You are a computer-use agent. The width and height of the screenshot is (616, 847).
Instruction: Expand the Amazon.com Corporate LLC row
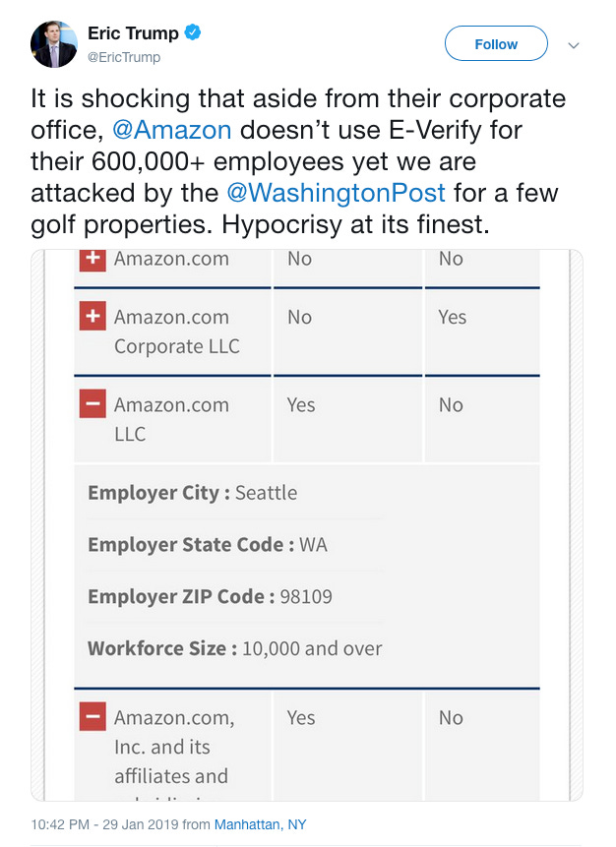click(x=92, y=316)
